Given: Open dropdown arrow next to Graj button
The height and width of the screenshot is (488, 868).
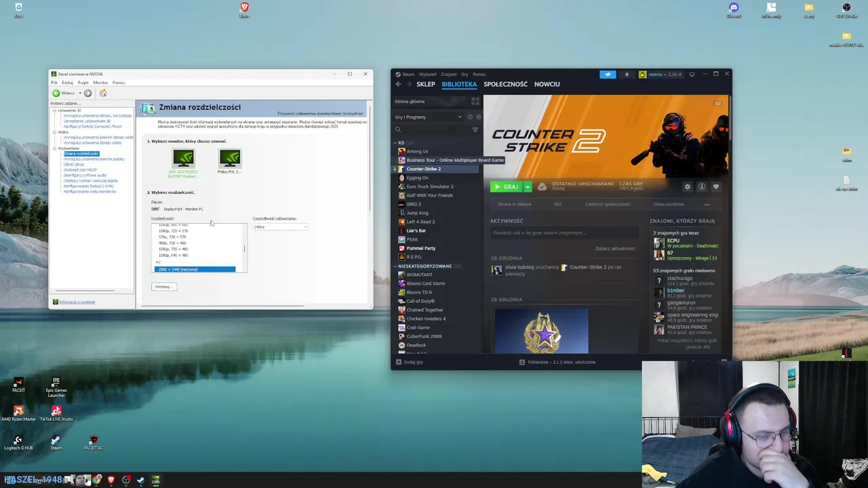Looking at the screenshot, I should tap(528, 186).
